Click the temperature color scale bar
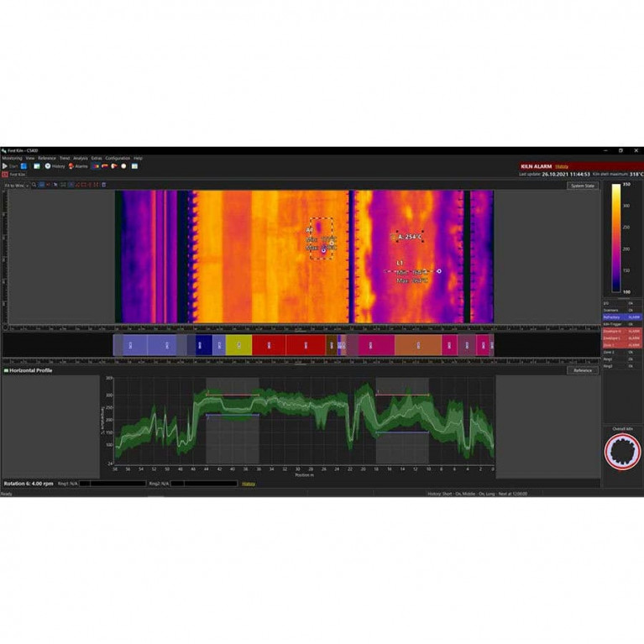644x644 pixels. click(616, 238)
